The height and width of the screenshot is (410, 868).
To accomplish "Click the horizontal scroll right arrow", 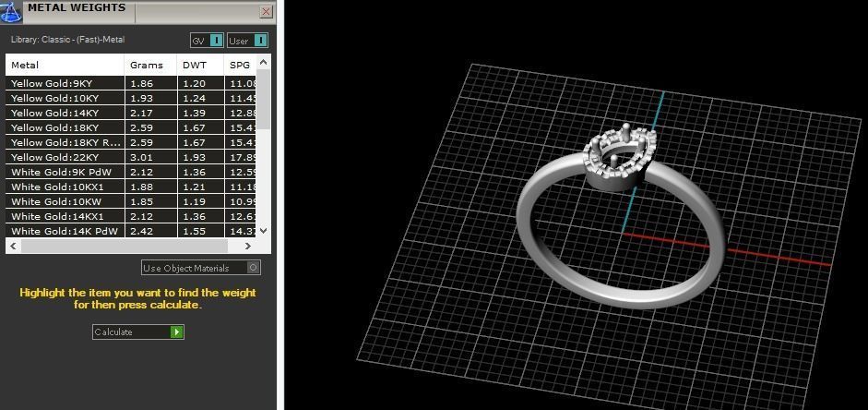I will [247, 246].
